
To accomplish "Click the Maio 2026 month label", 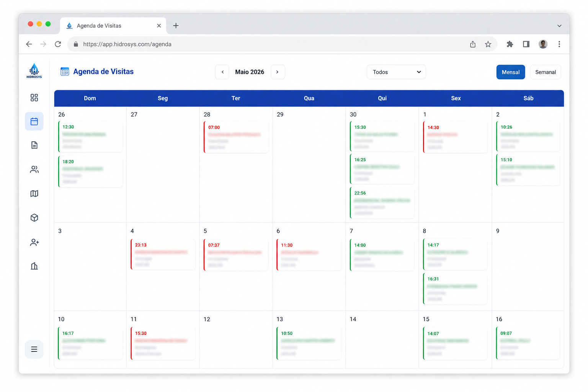I will (x=250, y=72).
